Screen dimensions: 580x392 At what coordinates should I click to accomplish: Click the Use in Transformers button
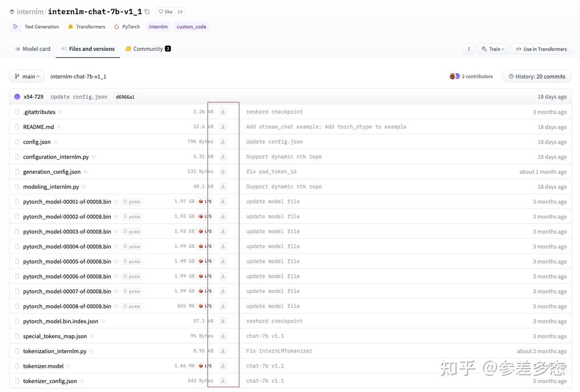click(541, 49)
